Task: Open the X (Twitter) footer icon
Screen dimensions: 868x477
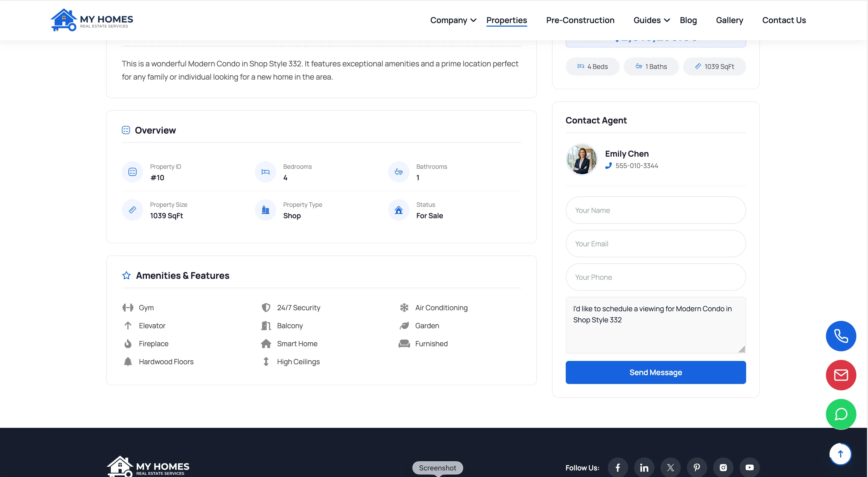Action: point(670,468)
